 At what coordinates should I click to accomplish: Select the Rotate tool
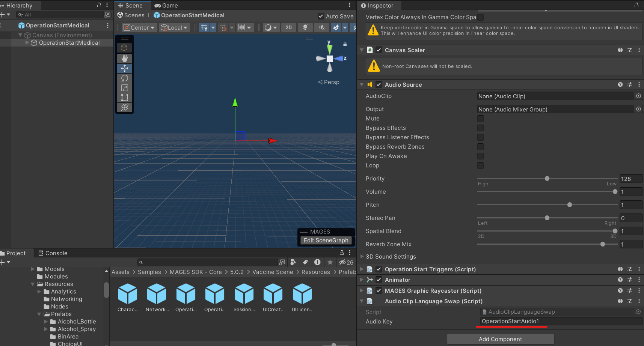click(x=125, y=78)
